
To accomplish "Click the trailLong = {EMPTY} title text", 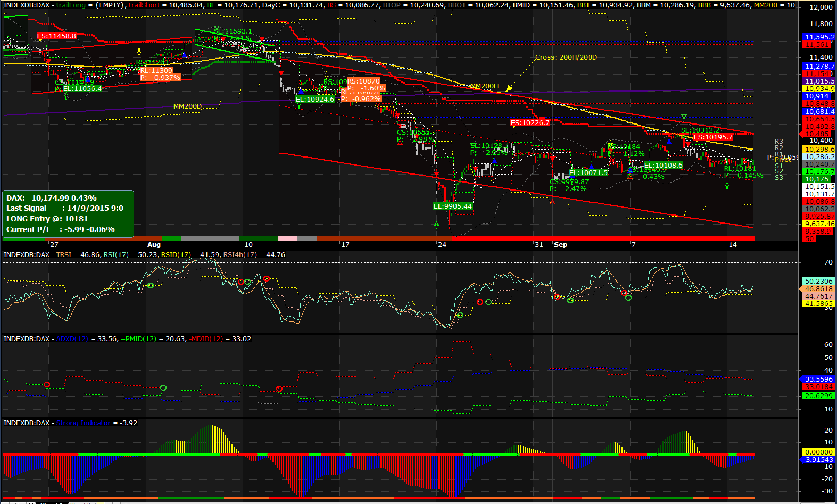I will 91,5.
